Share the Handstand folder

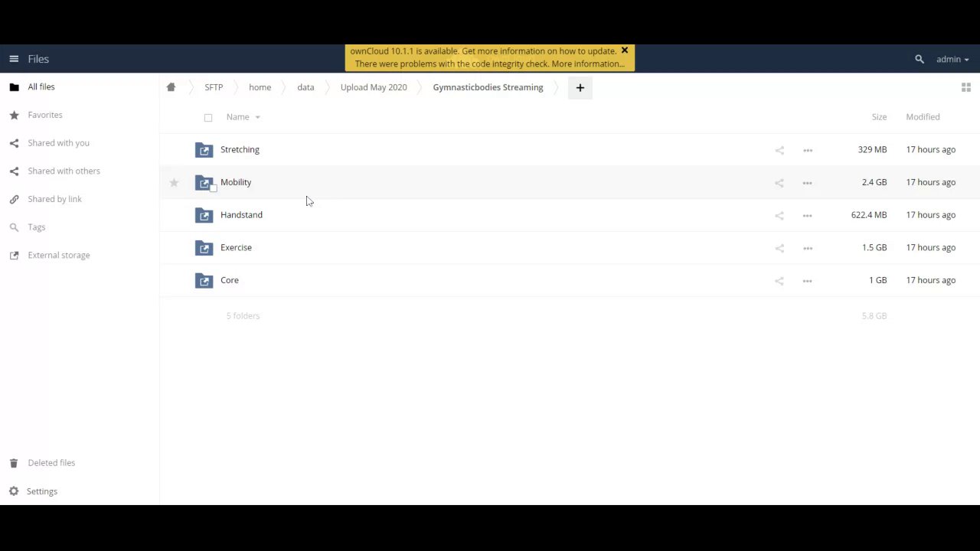click(779, 216)
